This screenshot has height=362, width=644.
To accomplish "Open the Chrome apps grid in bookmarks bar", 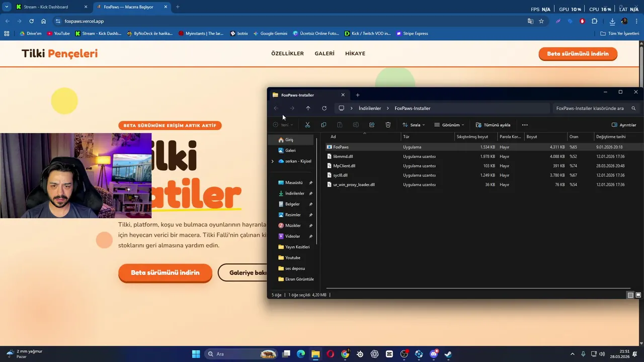I will tap(7, 33).
